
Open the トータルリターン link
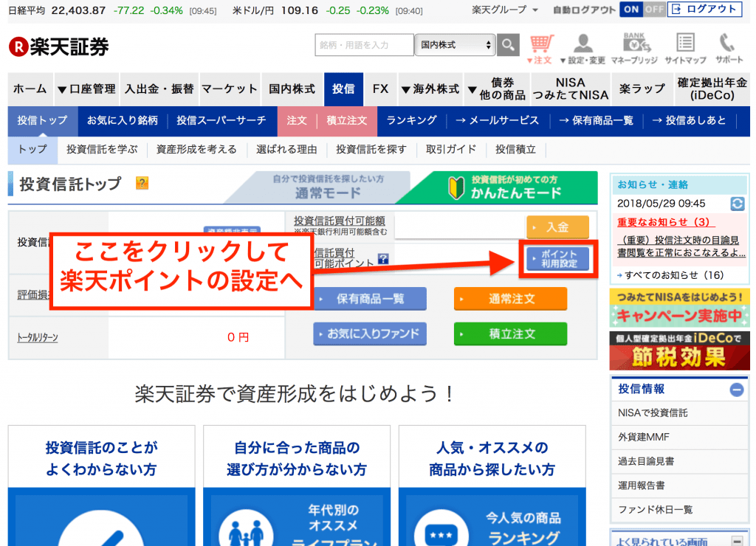click(38, 337)
